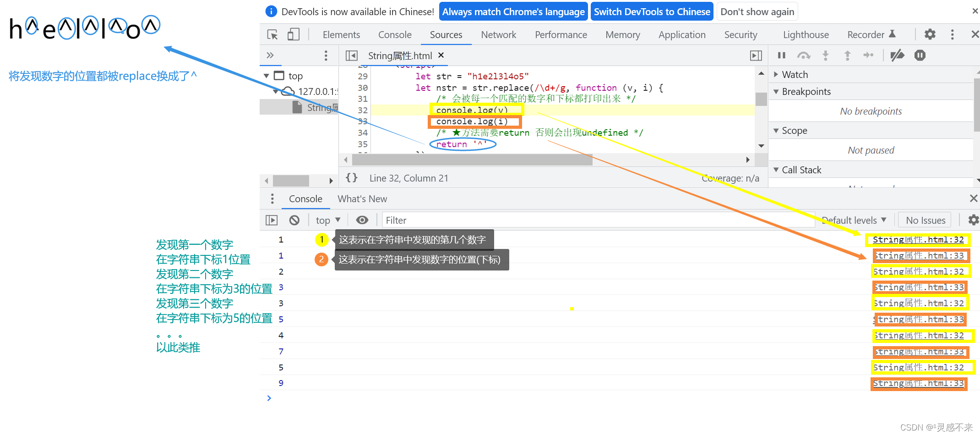Step over next function call
This screenshot has height=436, width=980.
pyautogui.click(x=804, y=55)
